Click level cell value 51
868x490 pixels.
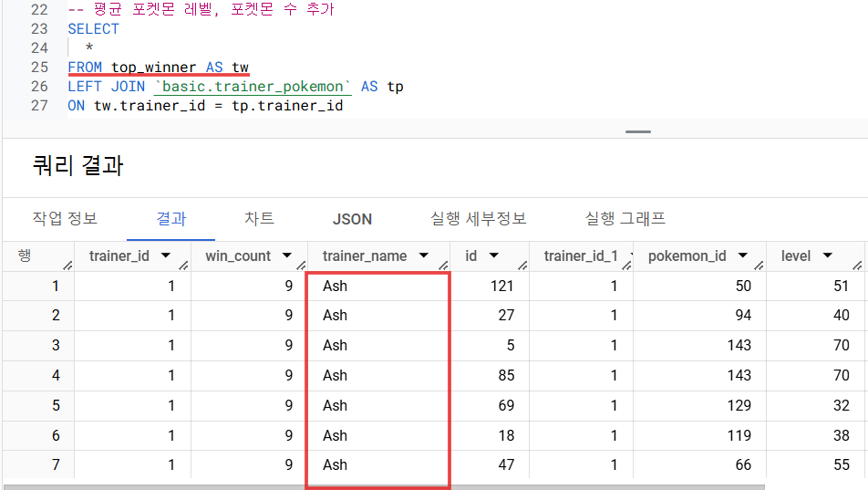[841, 286]
